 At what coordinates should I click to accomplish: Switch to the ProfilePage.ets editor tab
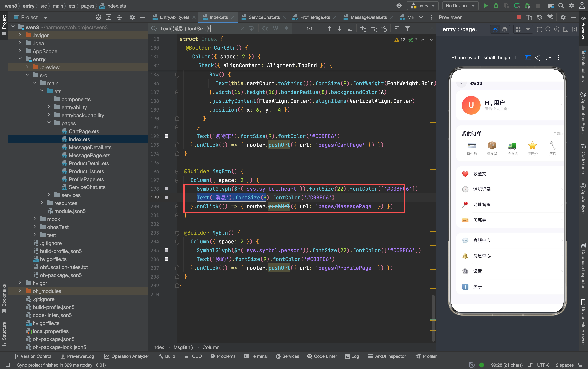315,17
